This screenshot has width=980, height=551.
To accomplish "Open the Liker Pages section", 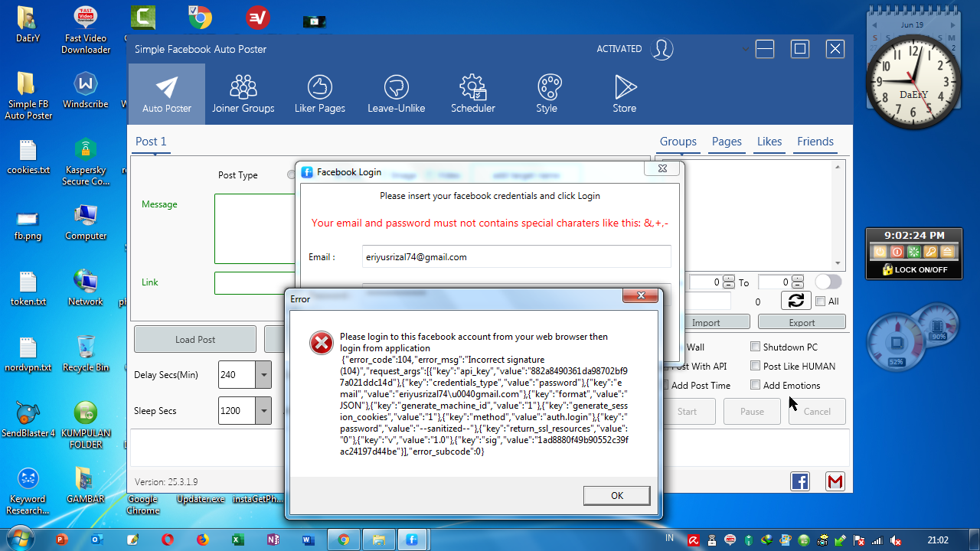I will [x=319, y=94].
